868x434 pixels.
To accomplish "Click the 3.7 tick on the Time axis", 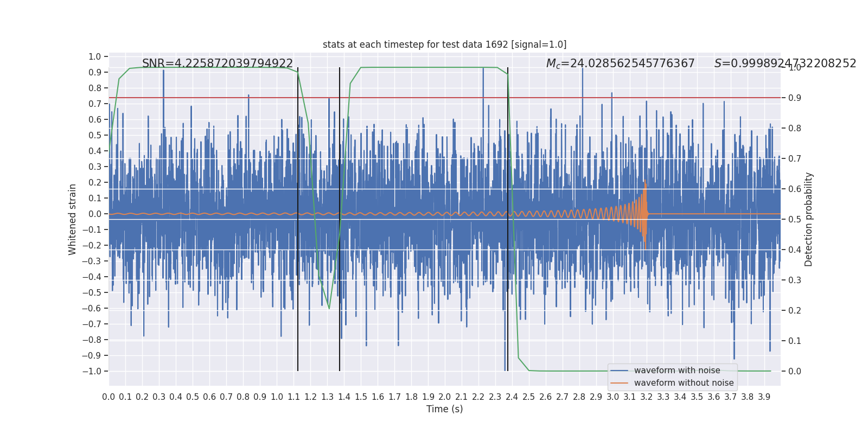I will [731, 397].
